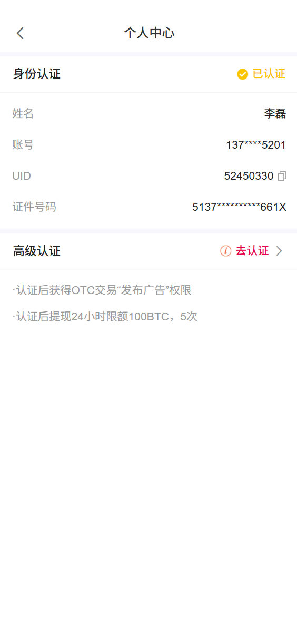Tap the yellow verified checkmark icon

(242, 74)
